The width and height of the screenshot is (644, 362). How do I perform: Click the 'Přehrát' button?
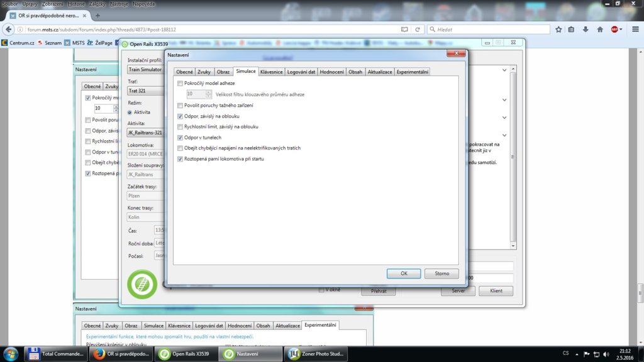[378, 291]
